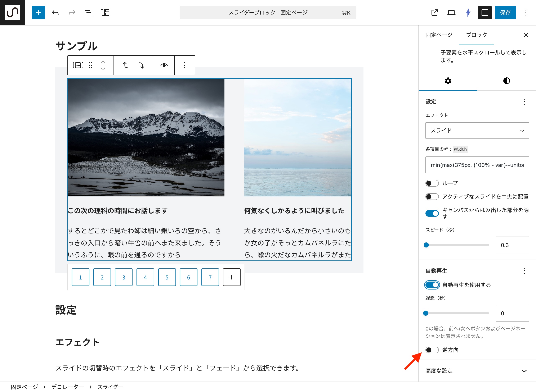Click the スピード slider track

[457, 245]
